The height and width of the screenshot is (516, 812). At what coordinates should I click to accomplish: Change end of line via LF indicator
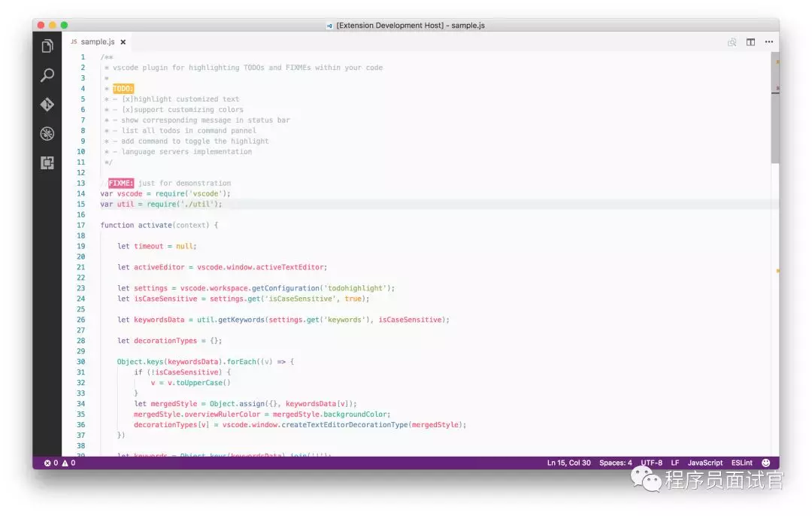coord(674,463)
